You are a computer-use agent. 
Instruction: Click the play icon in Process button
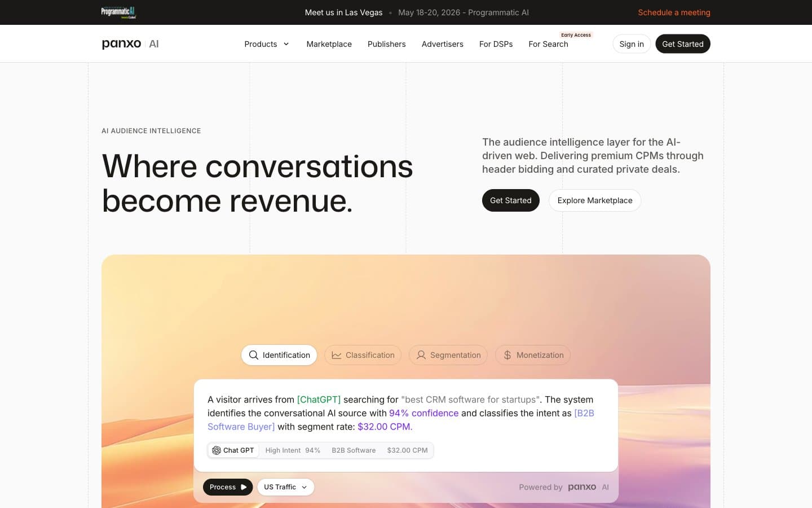point(244,487)
